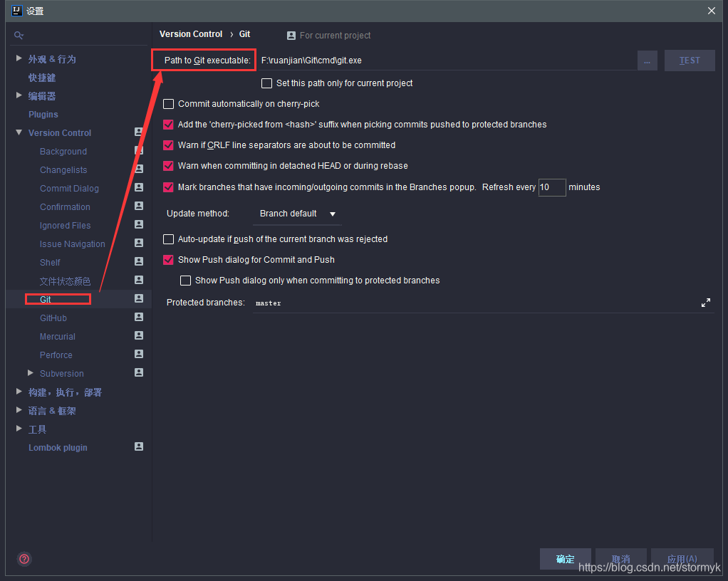Click the project icon beside Confirmation

click(x=138, y=206)
